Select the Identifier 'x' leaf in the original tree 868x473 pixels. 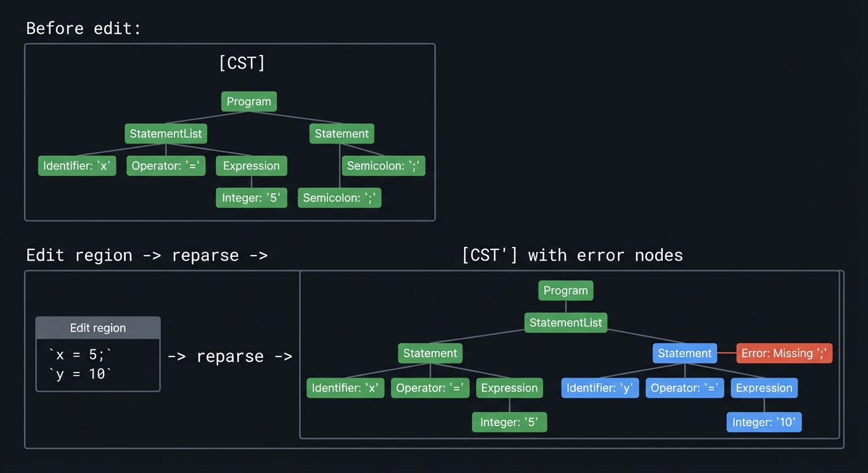tap(76, 165)
